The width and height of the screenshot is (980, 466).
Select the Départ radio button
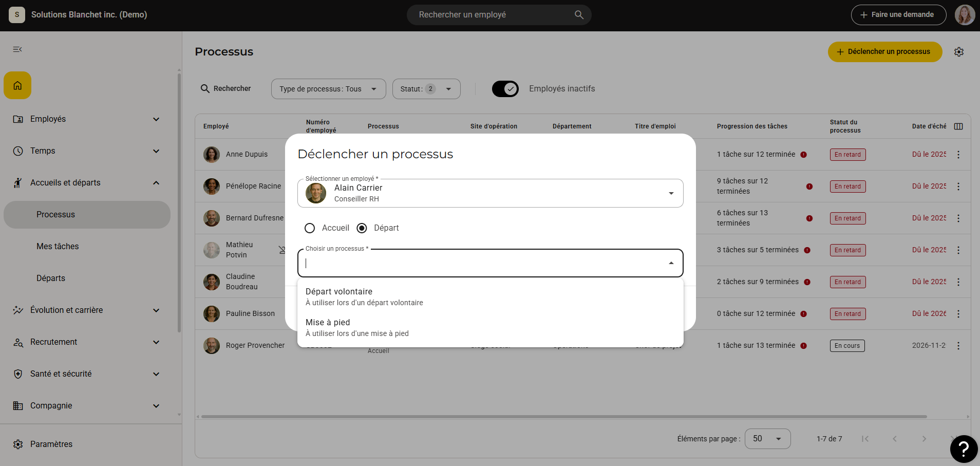pos(362,228)
